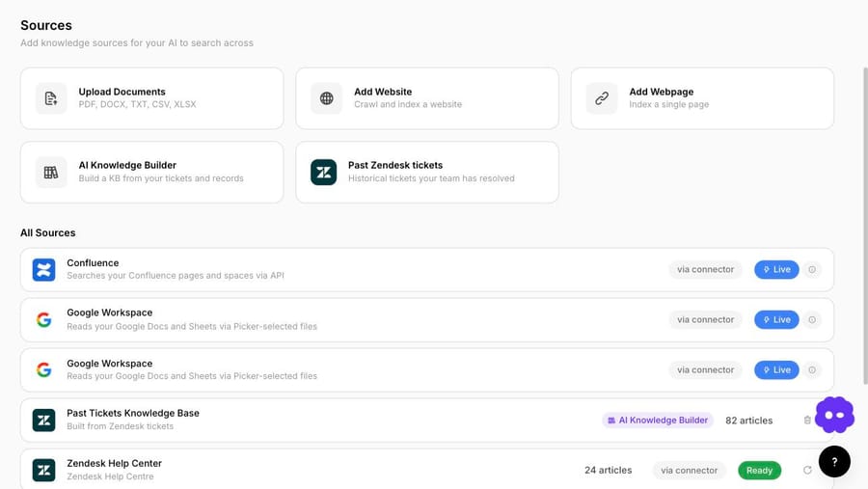Click the Zendesk Help Center logo icon

click(43, 470)
